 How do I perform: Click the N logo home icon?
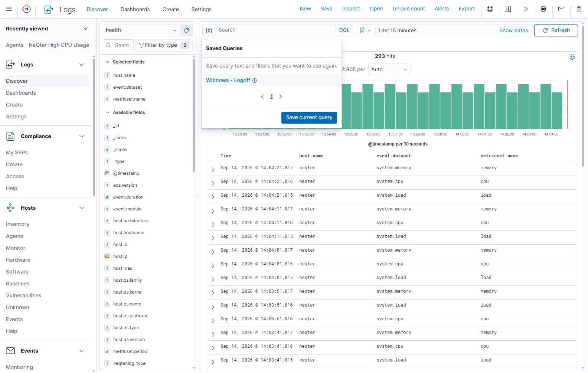[27, 9]
